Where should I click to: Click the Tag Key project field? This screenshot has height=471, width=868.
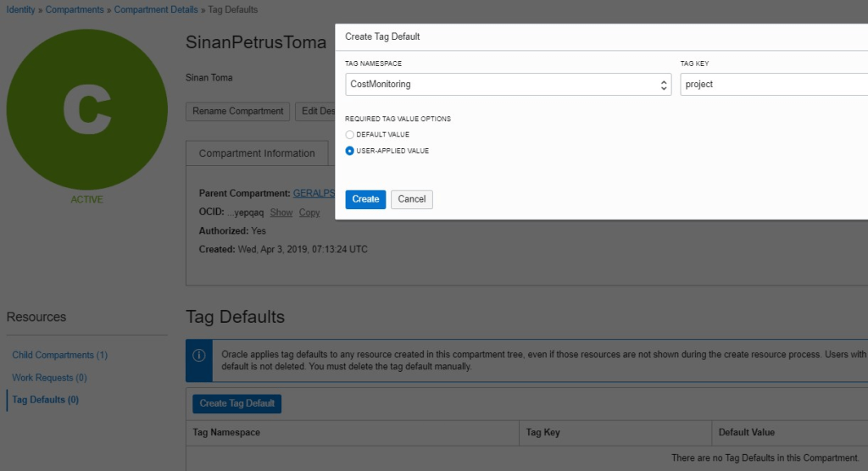(771, 85)
